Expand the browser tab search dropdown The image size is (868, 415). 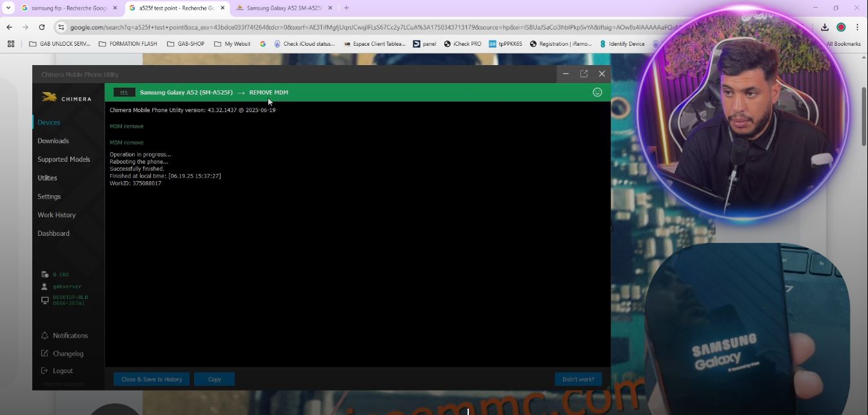click(x=8, y=8)
